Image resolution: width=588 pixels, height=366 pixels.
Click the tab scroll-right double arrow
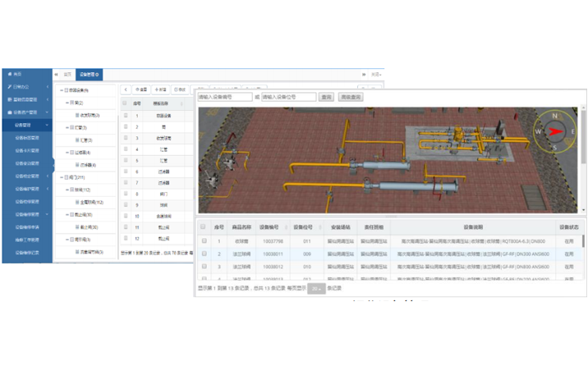[363, 75]
